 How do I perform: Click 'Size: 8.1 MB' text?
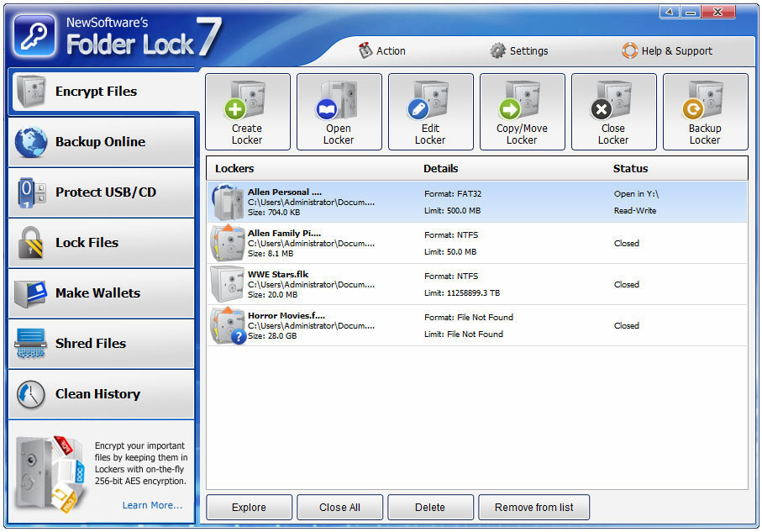tap(271, 253)
